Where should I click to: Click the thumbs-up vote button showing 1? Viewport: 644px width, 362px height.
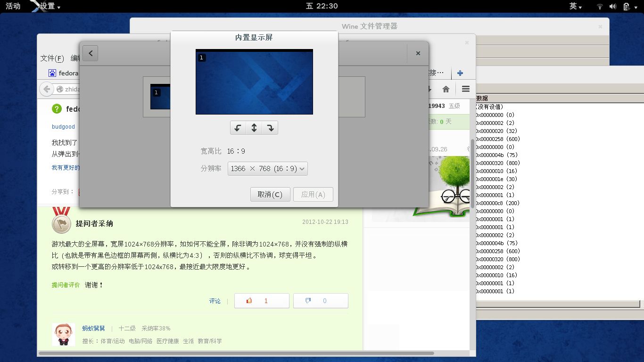pyautogui.click(x=262, y=301)
